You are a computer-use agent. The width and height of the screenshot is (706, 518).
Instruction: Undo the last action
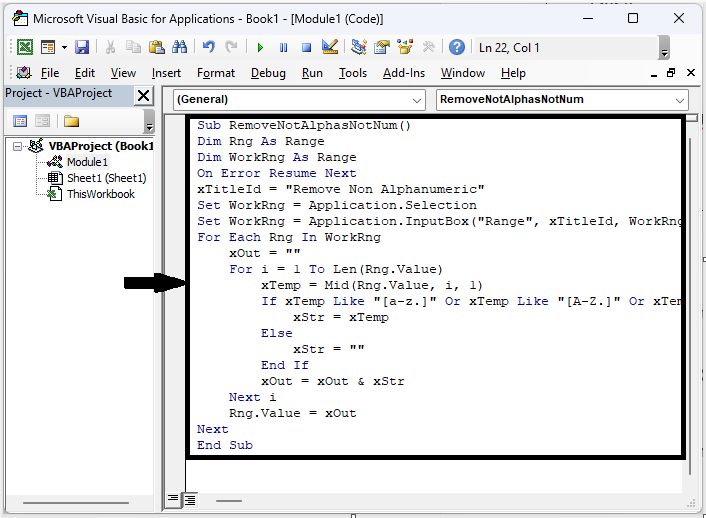pos(208,47)
